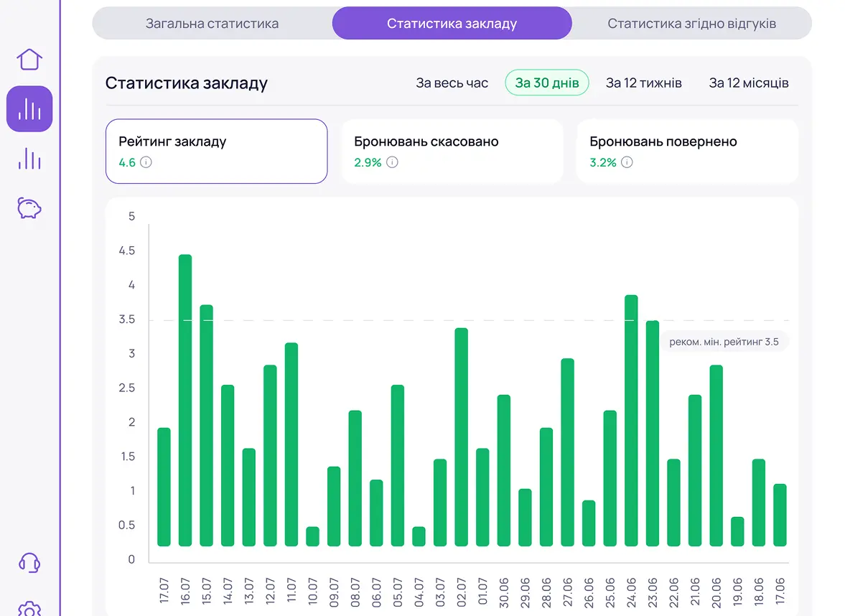
Task: Click the info icon next to 2.9%
Action: tap(392, 162)
